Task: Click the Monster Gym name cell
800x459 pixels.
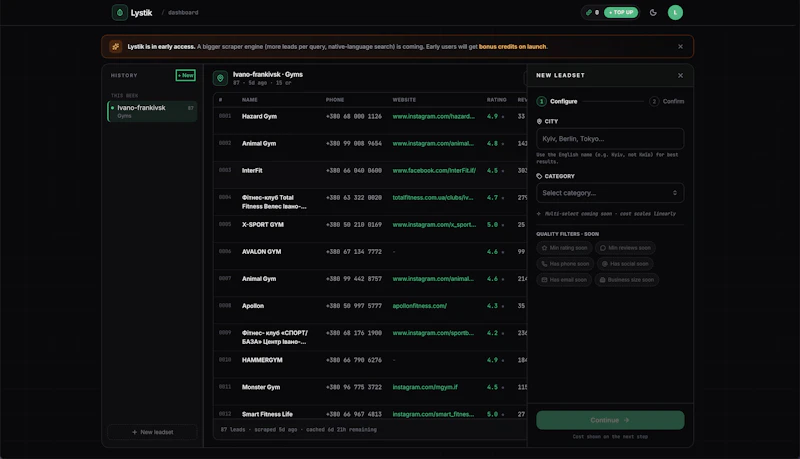Action: [x=261, y=387]
